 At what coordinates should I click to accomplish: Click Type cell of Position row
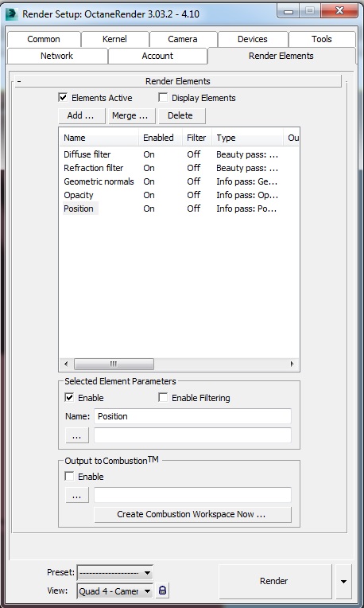point(246,209)
